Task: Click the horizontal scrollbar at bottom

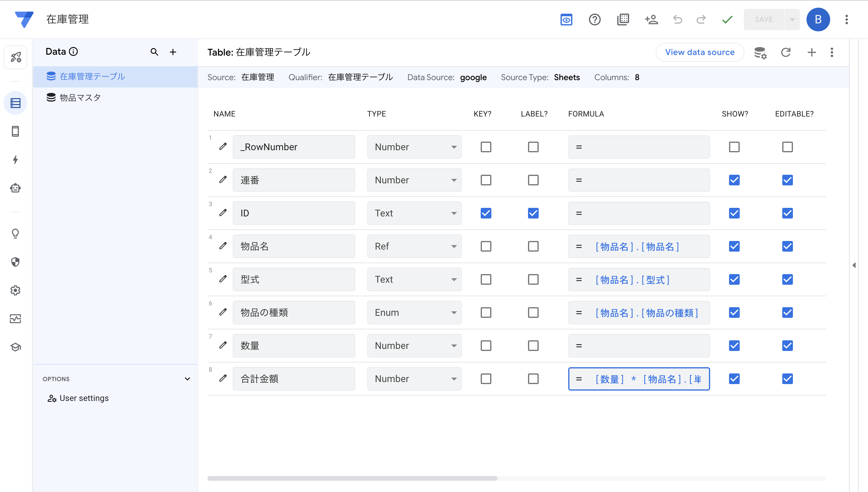Action: [x=352, y=478]
